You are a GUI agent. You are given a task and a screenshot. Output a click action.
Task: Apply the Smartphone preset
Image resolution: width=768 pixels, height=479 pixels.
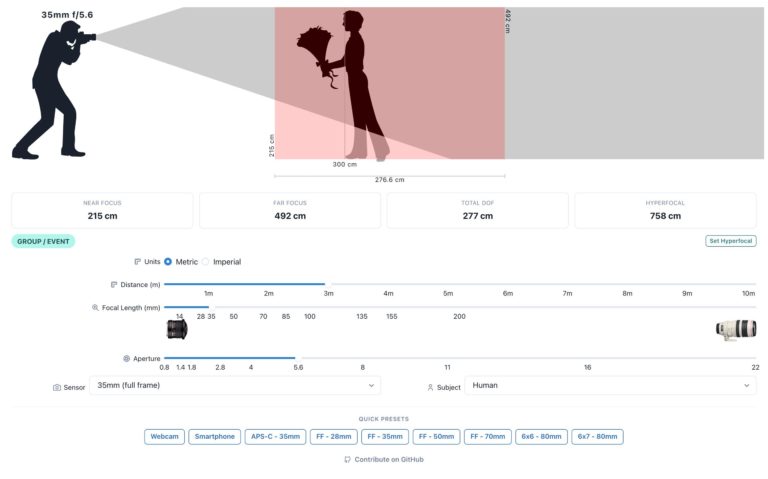(215, 436)
